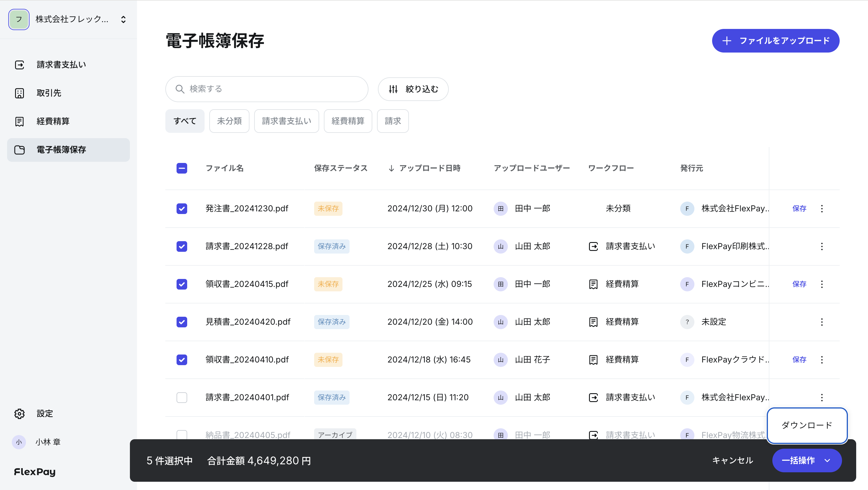Click 発行元 column header
Viewport: 868px width, 490px height.
click(x=691, y=168)
